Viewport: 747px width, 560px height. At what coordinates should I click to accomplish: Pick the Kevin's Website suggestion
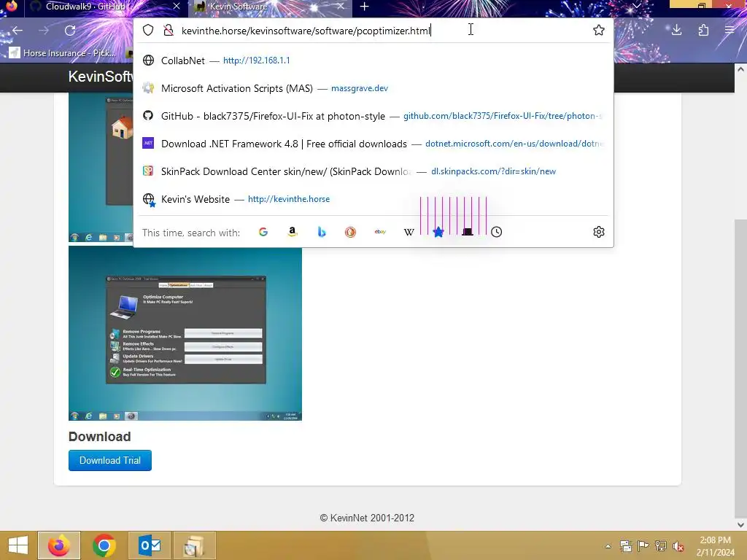click(x=373, y=199)
